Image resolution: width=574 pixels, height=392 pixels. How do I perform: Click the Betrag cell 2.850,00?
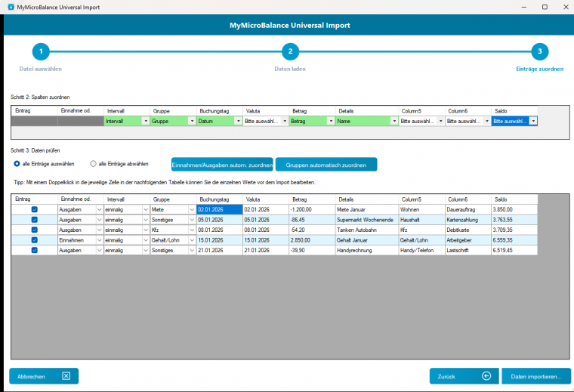pyautogui.click(x=312, y=240)
